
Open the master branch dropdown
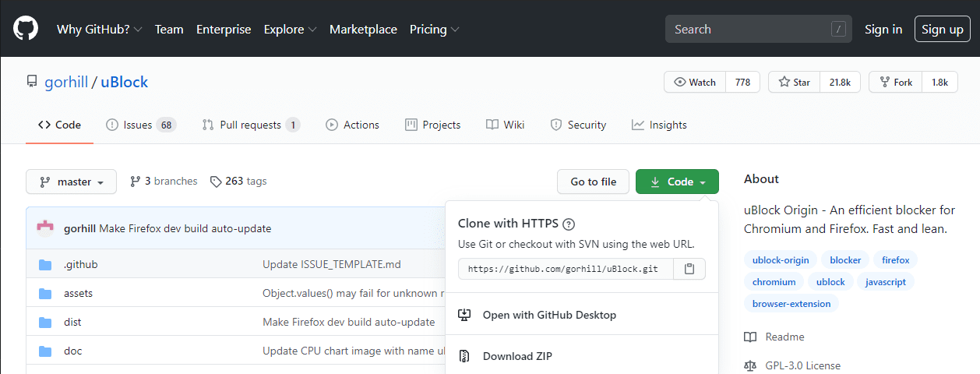[71, 182]
